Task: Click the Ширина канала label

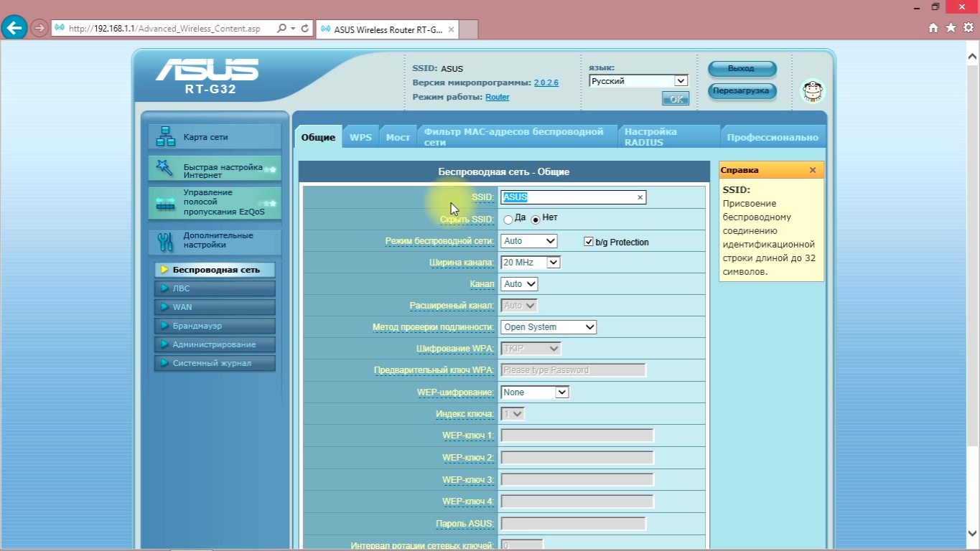Action: (x=462, y=263)
